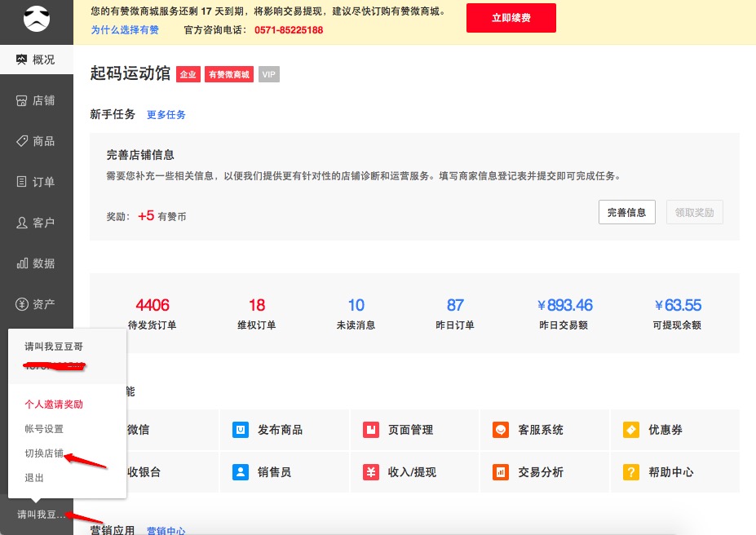
Task: Click the 优惠券 yellow ticket icon
Action: click(631, 430)
